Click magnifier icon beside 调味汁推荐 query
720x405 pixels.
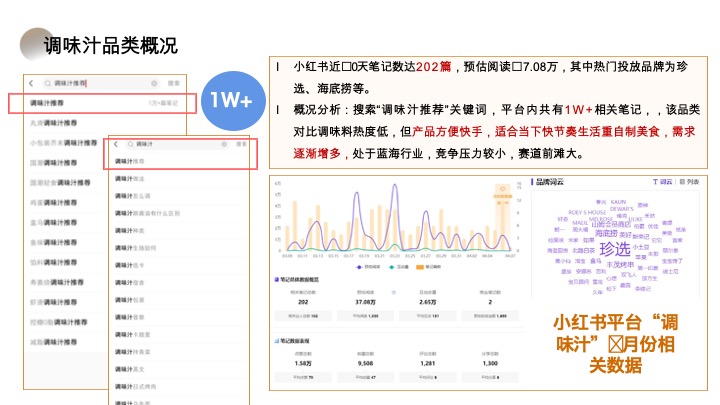point(47,83)
